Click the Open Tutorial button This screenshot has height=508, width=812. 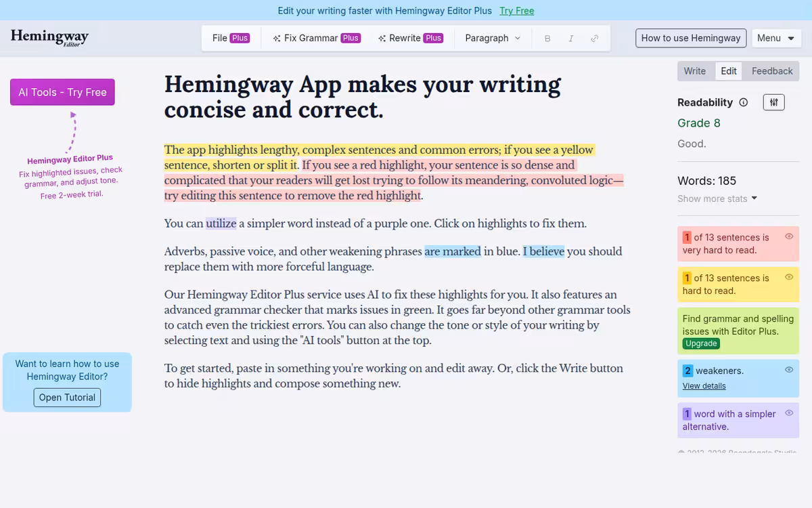[67, 398]
